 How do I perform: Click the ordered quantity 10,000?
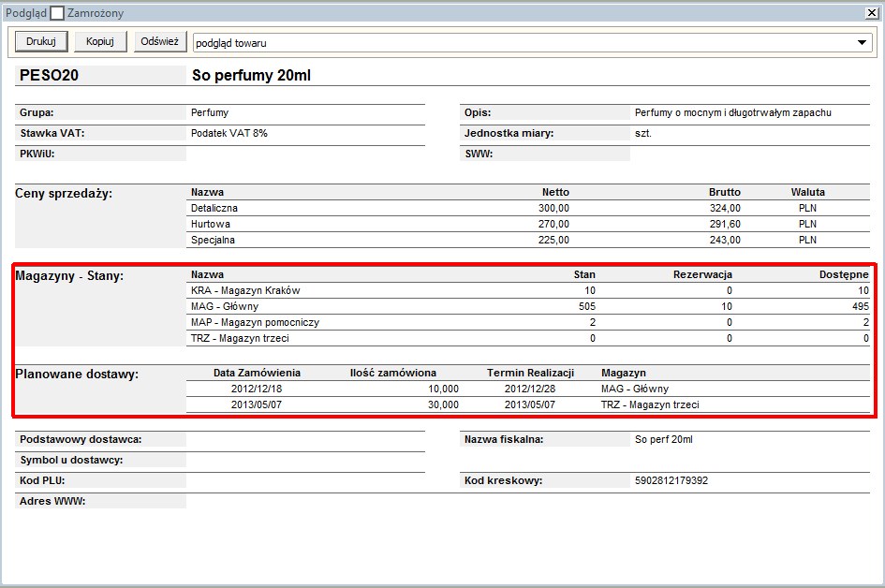443,389
